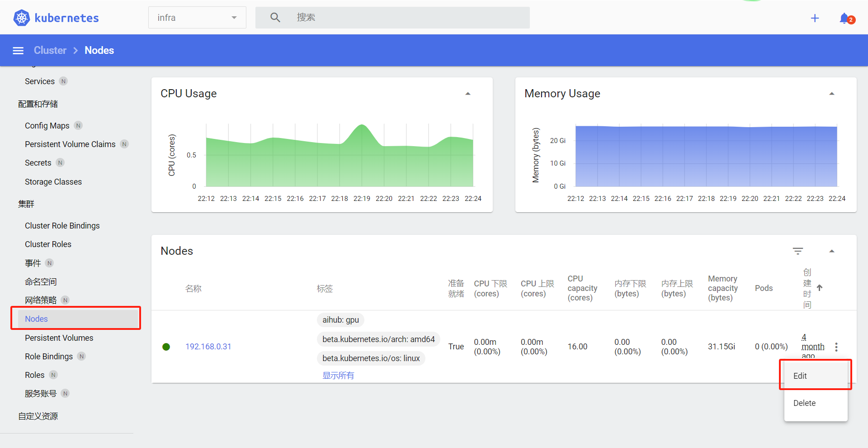Click the 集群 sidebar heading

[x=26, y=204]
